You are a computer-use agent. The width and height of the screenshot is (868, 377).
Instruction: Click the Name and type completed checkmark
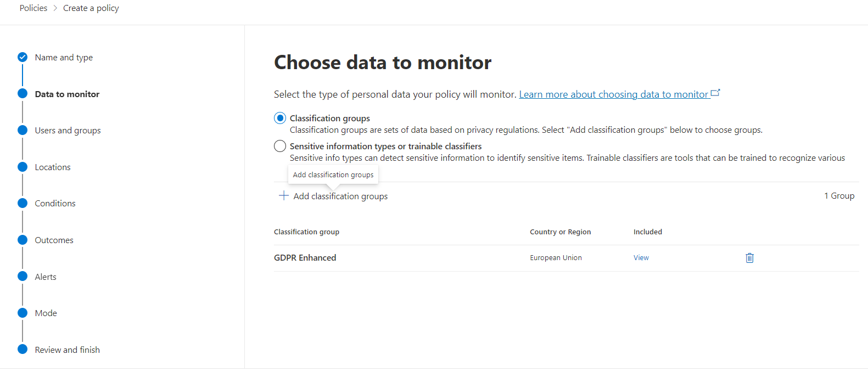click(23, 57)
